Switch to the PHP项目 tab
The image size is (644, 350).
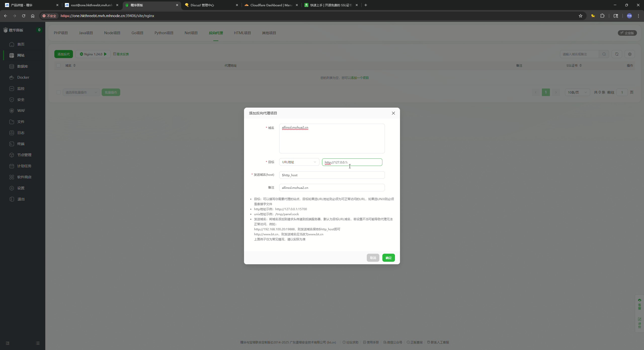[61, 33]
